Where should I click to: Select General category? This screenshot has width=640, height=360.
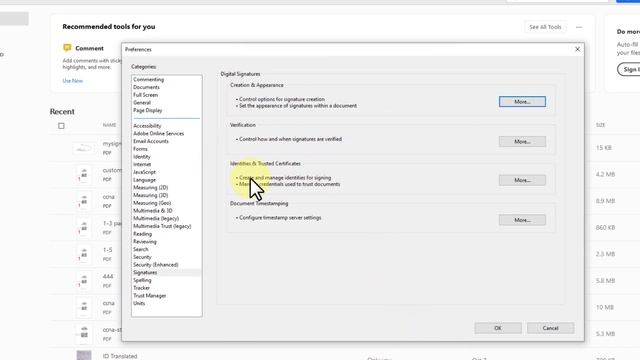142,103
